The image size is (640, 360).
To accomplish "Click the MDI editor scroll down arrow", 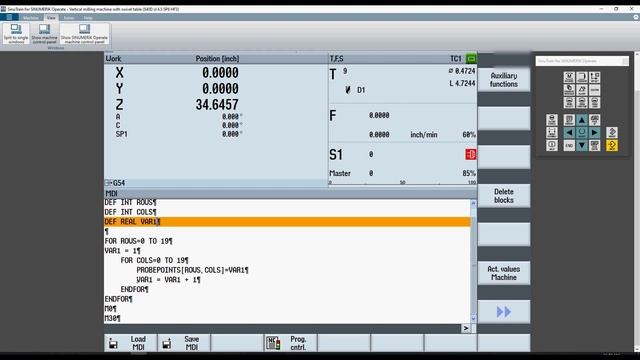I will 473,318.
